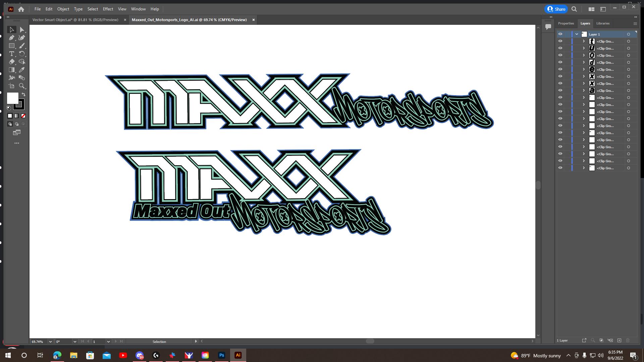This screenshot has width=644, height=362.
Task: Hide the 'e' clip group layer
Action: pyautogui.click(x=560, y=69)
